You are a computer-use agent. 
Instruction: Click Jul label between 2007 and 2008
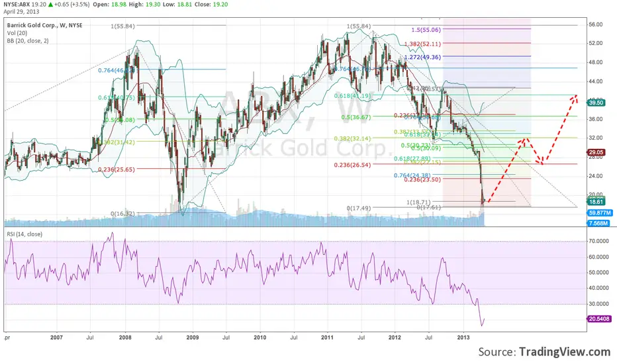click(x=90, y=338)
